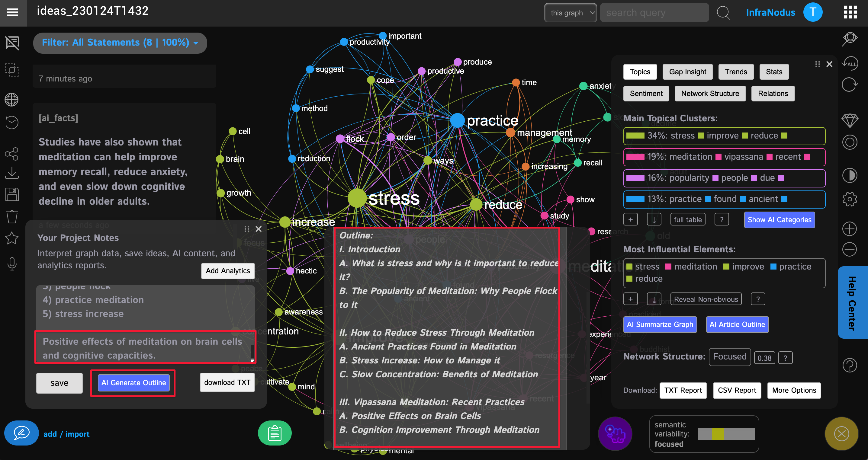This screenshot has width=868, height=460.
Task: Open the Relations tab
Action: [773, 93]
